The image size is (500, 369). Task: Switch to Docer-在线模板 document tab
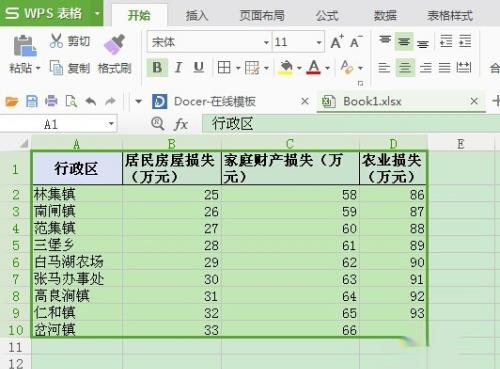pos(215,101)
